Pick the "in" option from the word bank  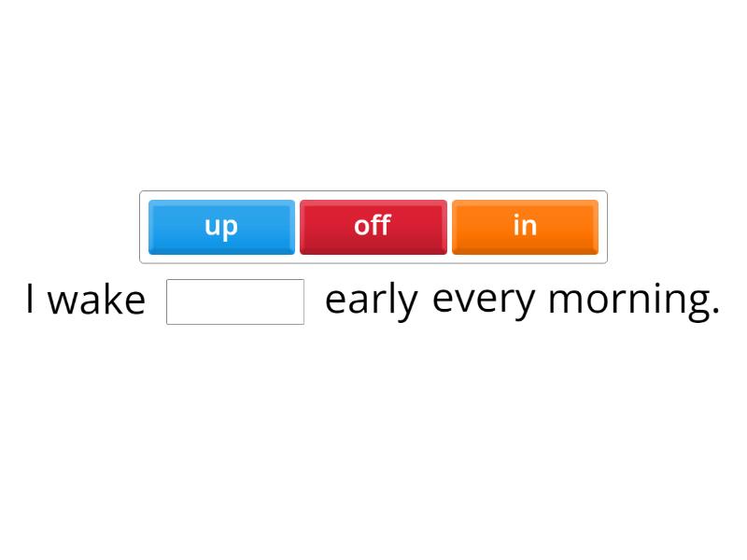(525, 226)
